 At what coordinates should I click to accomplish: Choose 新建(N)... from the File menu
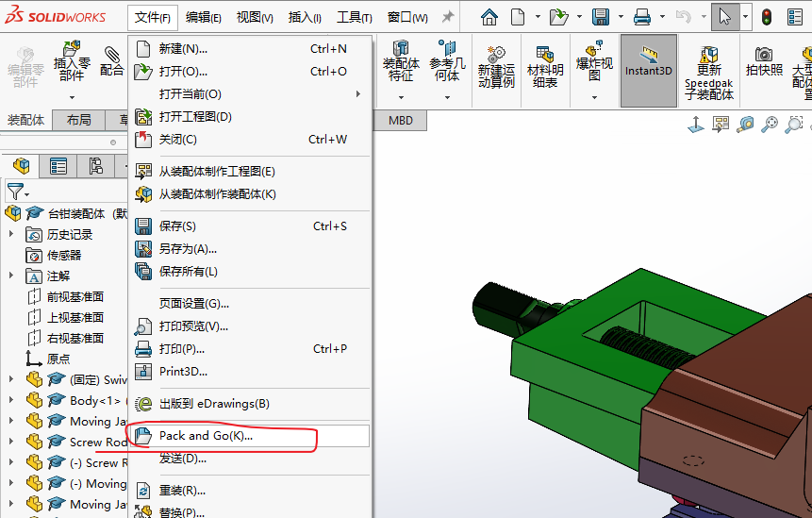click(250, 49)
